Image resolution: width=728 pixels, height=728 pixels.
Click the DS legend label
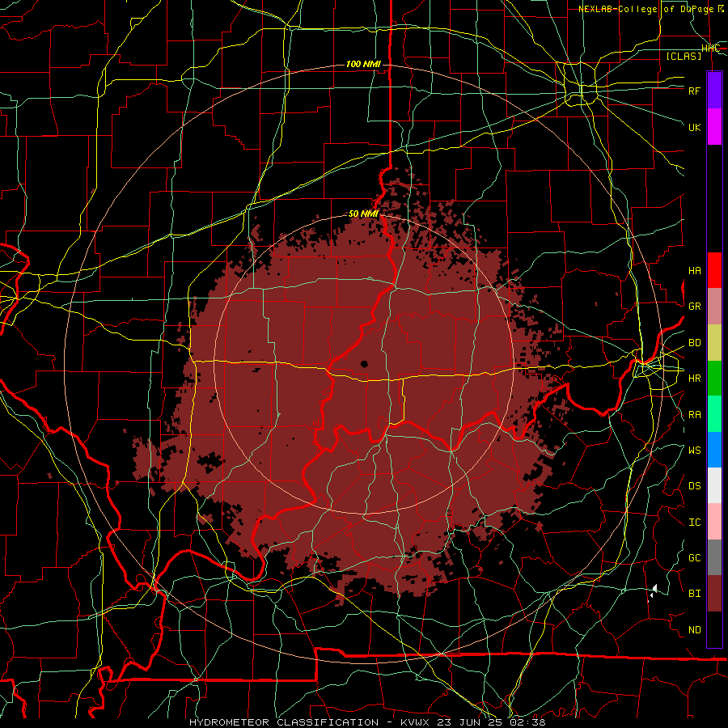pos(695,486)
